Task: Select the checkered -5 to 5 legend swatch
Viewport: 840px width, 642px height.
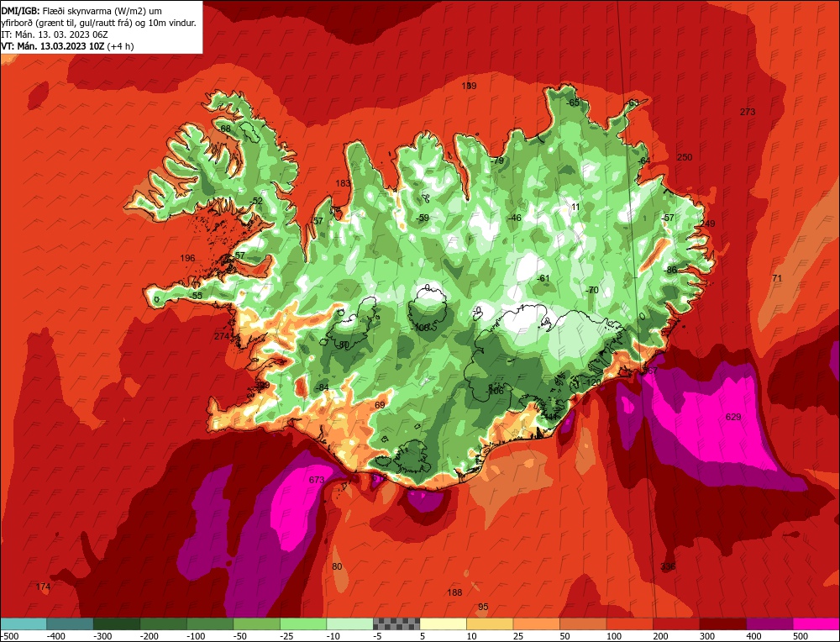Action: coord(396,624)
